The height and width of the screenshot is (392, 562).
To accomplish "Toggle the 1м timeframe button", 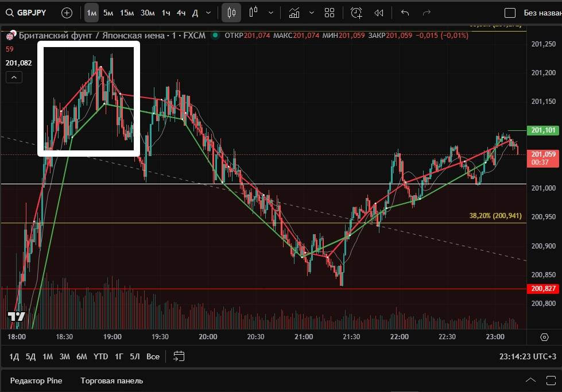I will coord(91,13).
